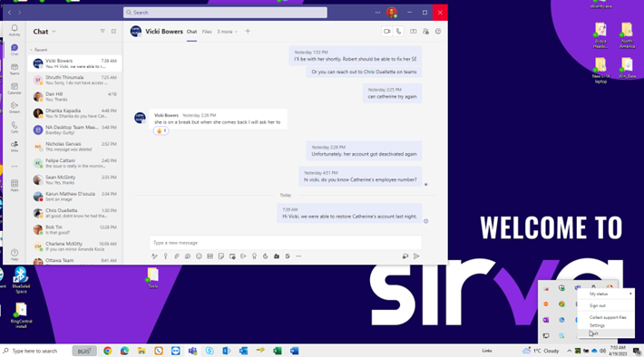This screenshot has width=644, height=357.
Task: Open Activity in the Teams sidebar
Action: click(x=15, y=30)
